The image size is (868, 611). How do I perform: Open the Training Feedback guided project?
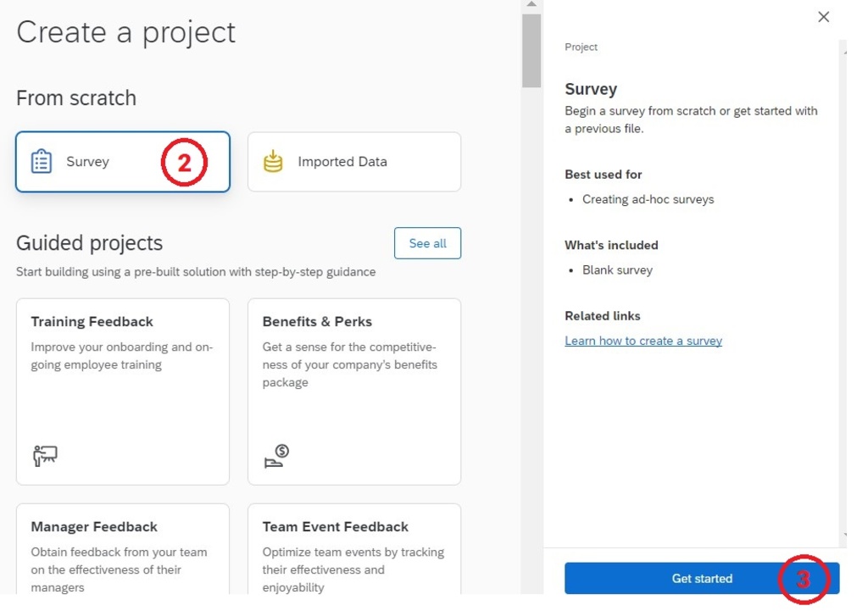pos(122,390)
